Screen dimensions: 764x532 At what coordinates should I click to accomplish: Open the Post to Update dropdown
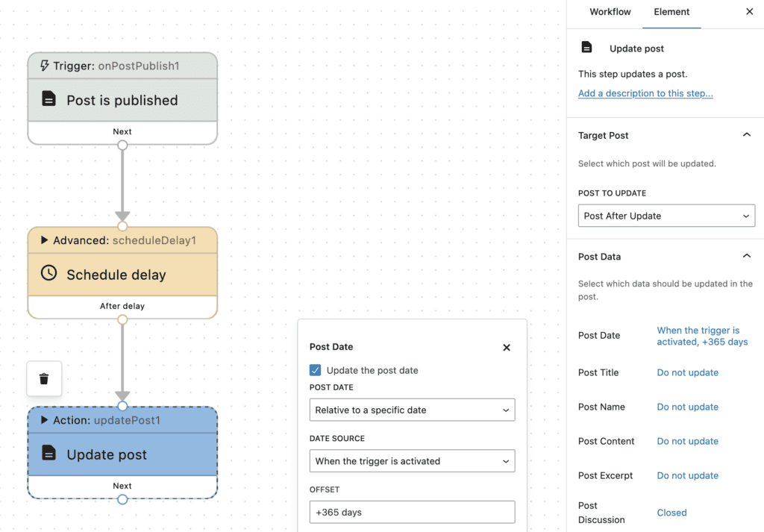pyautogui.click(x=666, y=216)
